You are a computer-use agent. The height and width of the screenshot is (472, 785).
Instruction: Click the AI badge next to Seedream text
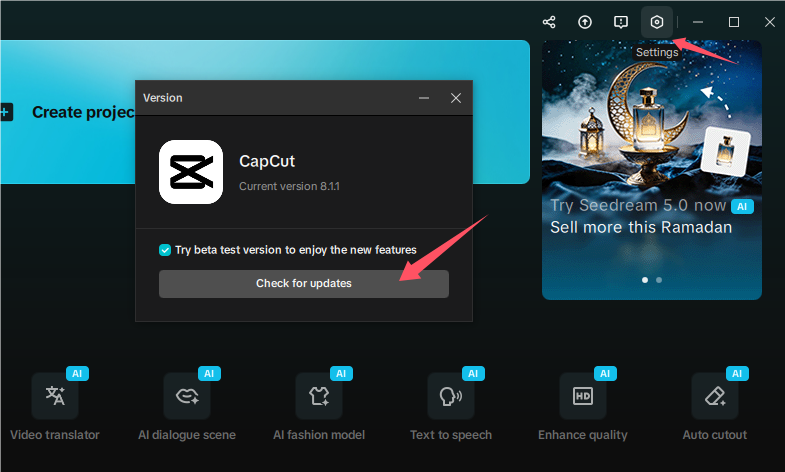(742, 206)
